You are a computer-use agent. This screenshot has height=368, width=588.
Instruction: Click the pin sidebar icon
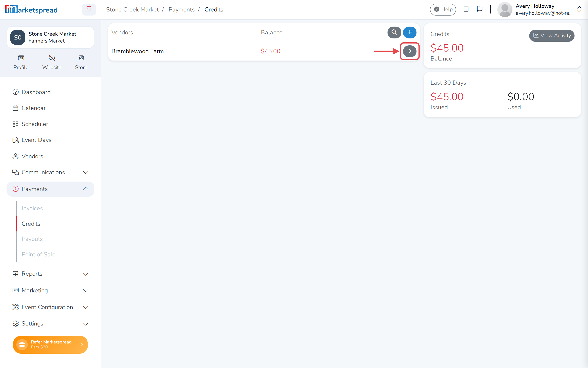coord(89,9)
